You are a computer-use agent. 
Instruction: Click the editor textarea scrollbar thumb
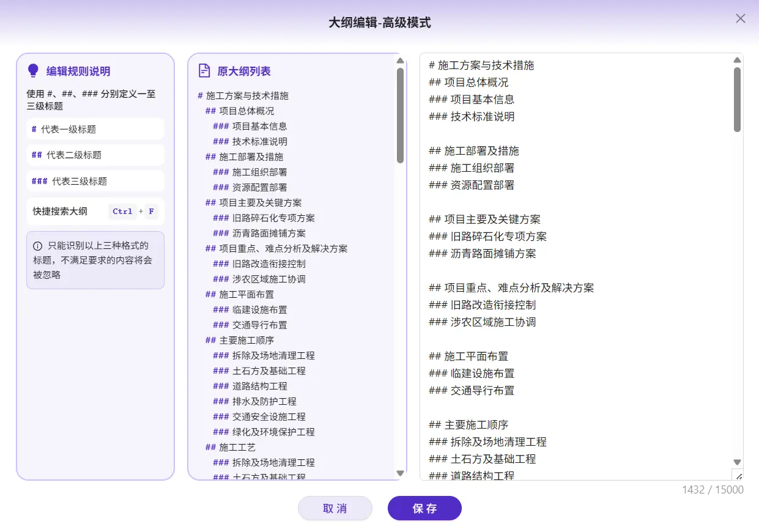click(x=737, y=99)
